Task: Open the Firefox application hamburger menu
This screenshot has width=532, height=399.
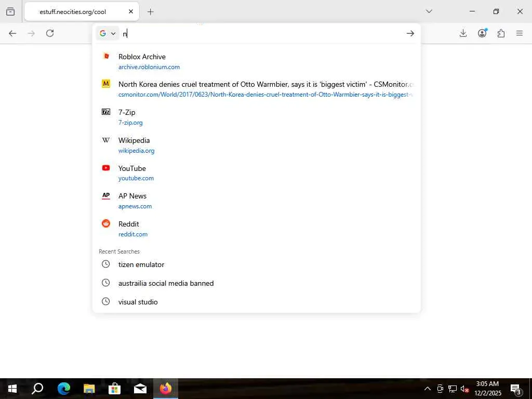Action: (520, 33)
